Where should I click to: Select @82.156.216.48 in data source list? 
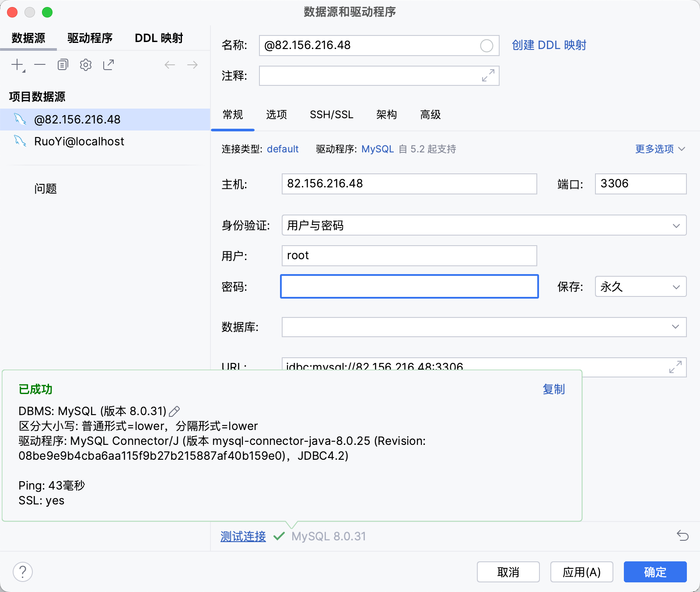tap(105, 120)
